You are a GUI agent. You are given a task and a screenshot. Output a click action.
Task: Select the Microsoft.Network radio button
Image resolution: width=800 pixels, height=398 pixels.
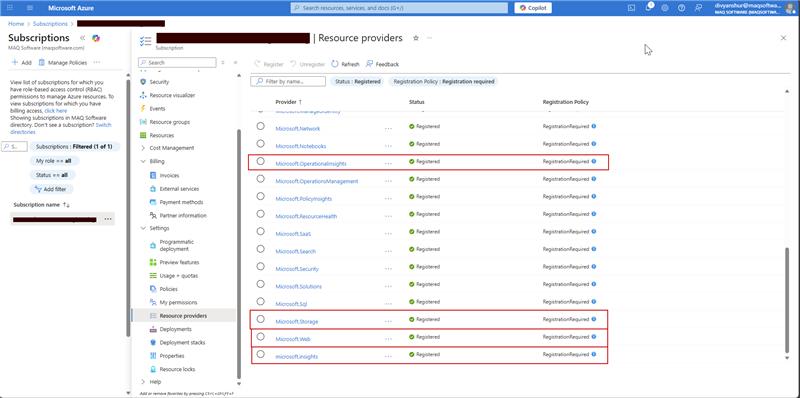[261, 126]
